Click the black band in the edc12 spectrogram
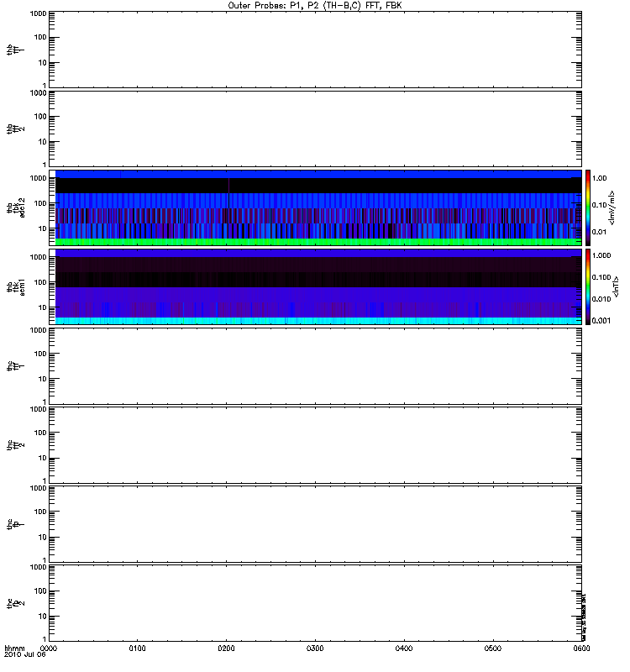The width and height of the screenshot is (630, 672). pos(318,186)
